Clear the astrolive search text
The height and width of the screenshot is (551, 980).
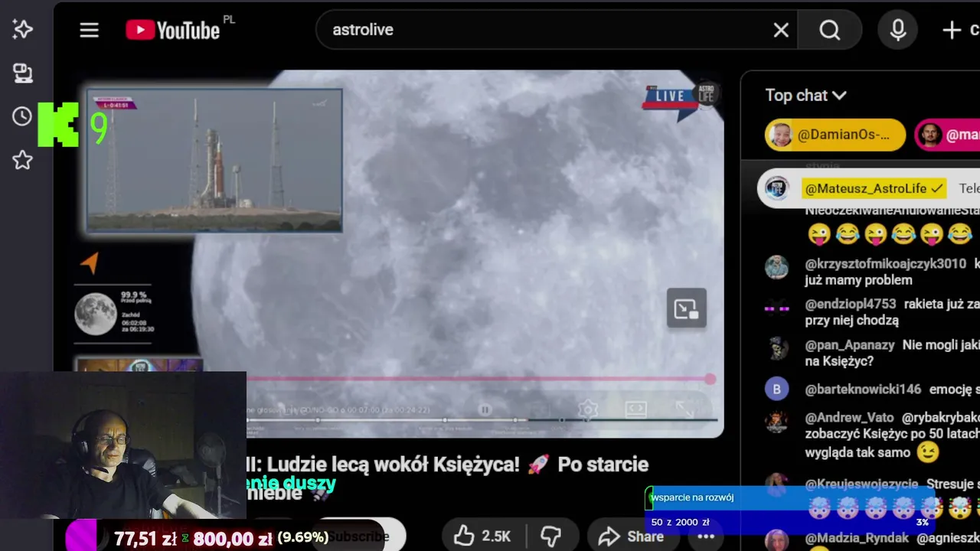781,30
